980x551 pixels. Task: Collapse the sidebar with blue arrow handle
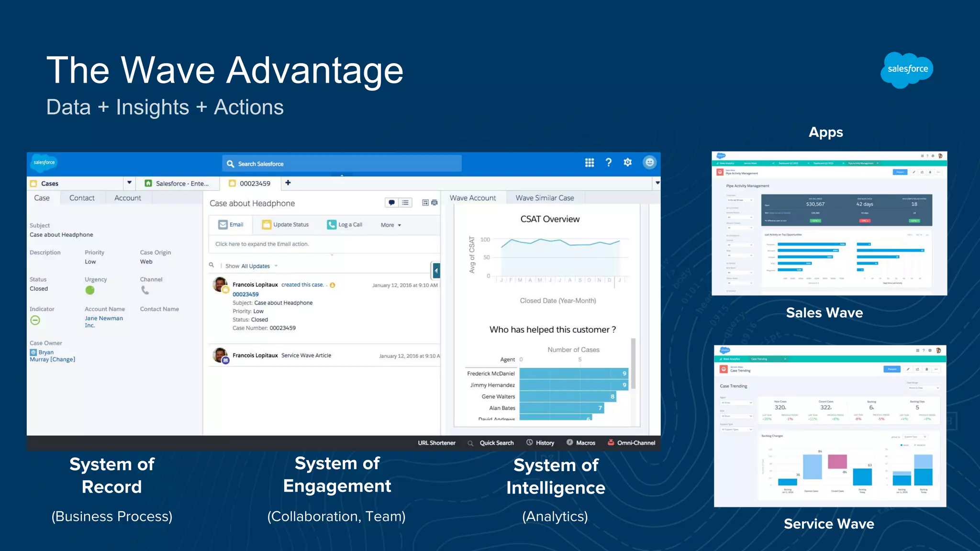436,271
